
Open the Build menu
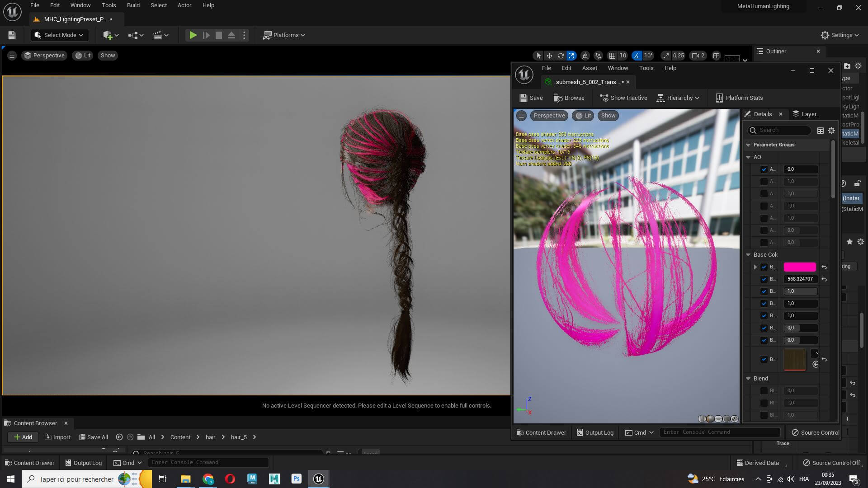pyautogui.click(x=133, y=5)
